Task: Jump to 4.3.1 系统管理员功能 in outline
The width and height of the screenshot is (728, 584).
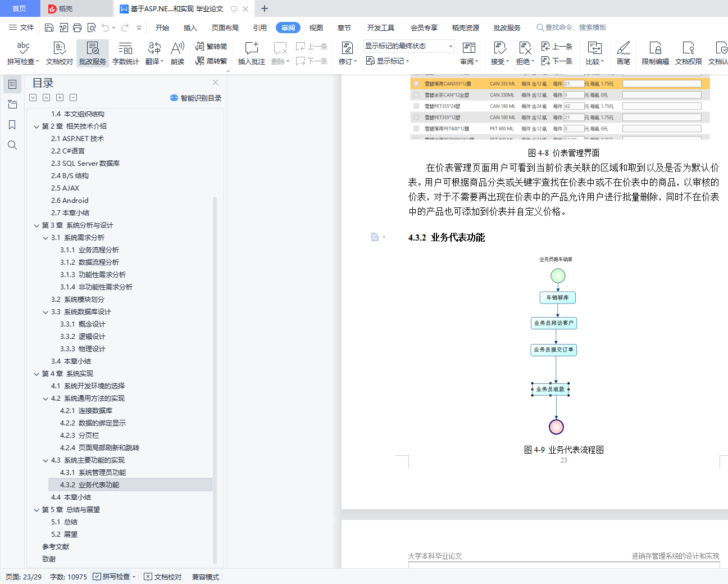Action: point(93,473)
